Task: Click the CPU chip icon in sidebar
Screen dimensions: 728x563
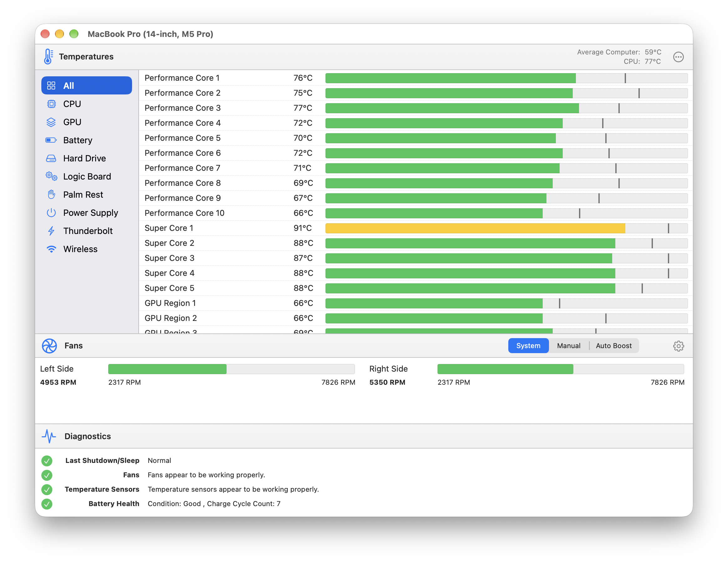Action: tap(51, 104)
